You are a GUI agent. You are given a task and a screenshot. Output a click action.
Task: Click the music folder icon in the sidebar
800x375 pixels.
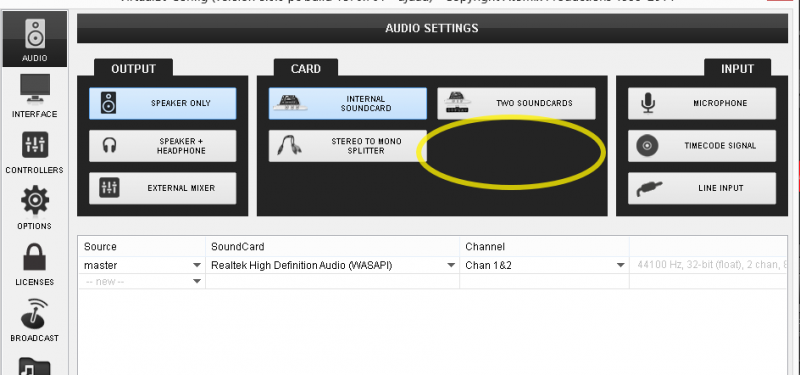[x=35, y=366]
